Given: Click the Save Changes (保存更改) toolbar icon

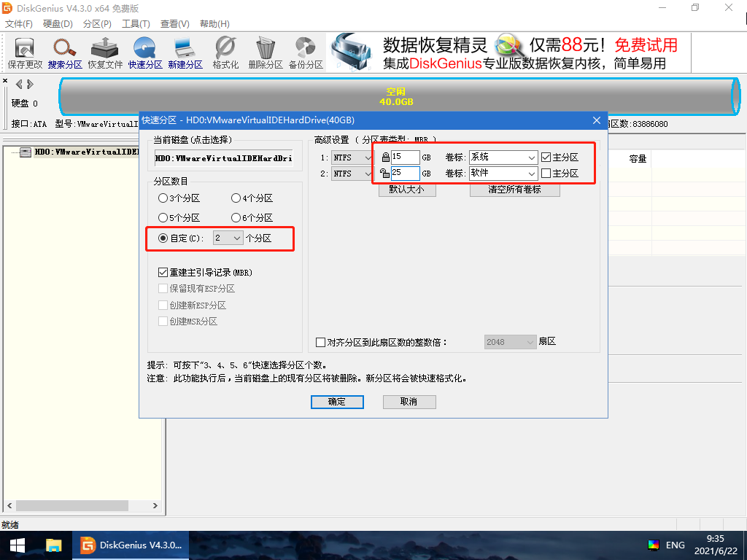Looking at the screenshot, I should click(x=25, y=52).
